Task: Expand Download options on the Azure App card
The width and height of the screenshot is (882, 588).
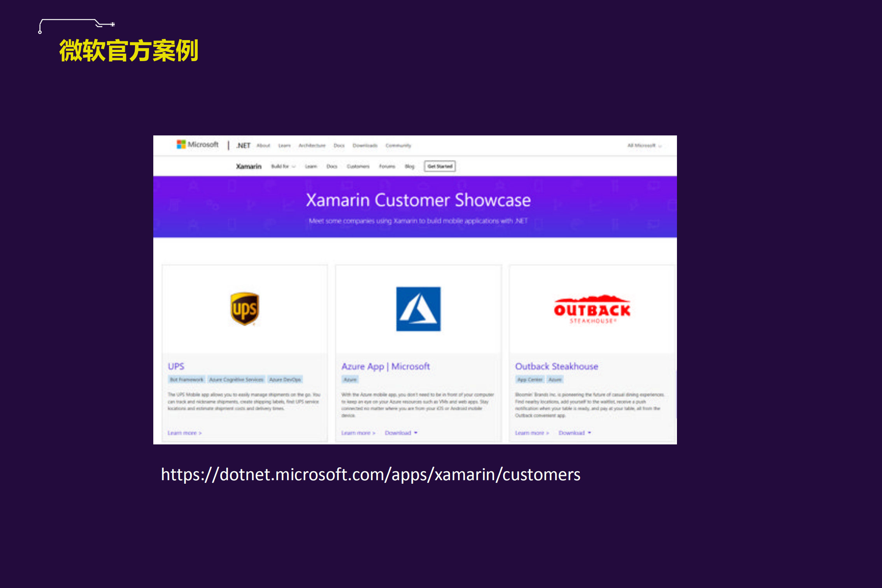Action: click(401, 433)
